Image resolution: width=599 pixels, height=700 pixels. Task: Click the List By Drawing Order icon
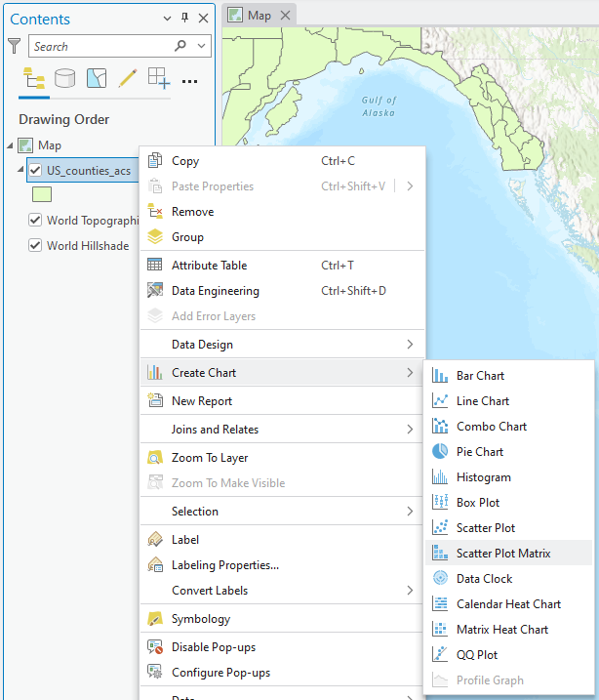coord(34,78)
